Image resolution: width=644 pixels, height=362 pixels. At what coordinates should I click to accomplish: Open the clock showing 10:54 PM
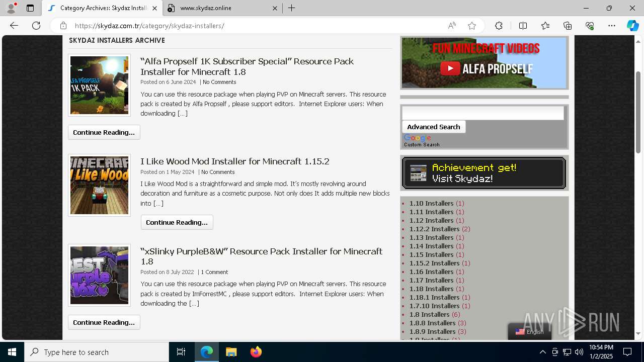click(601, 352)
